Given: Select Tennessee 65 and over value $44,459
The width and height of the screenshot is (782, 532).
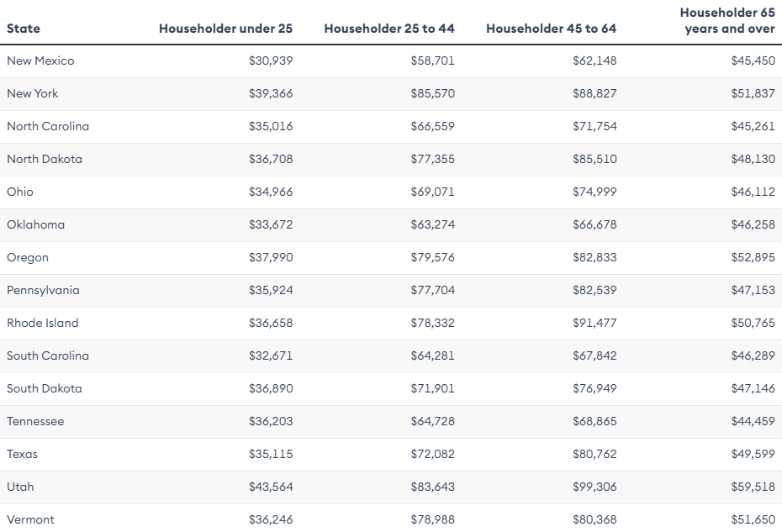Looking at the screenshot, I should click(753, 421).
